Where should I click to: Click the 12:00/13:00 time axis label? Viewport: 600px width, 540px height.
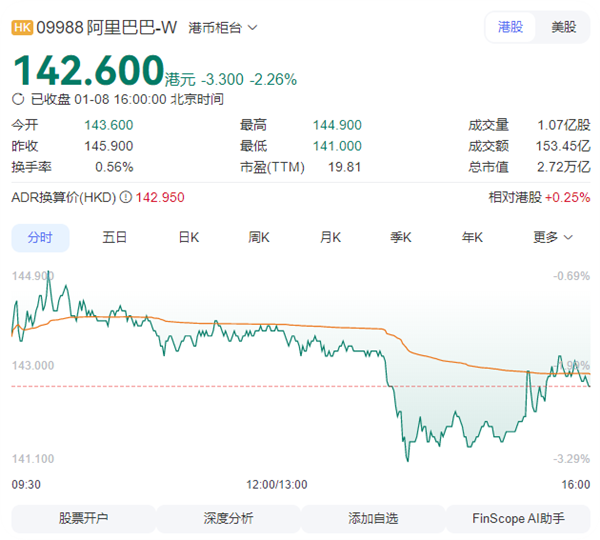click(277, 485)
